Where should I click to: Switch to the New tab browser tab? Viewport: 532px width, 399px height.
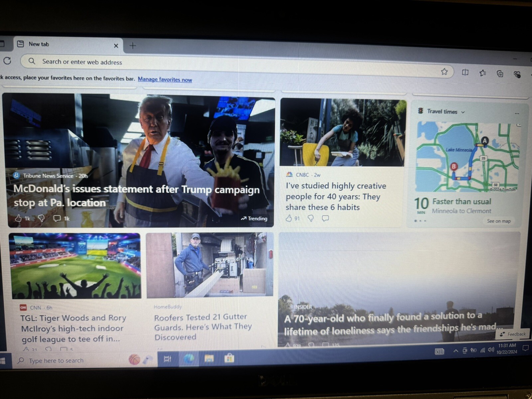68,45
